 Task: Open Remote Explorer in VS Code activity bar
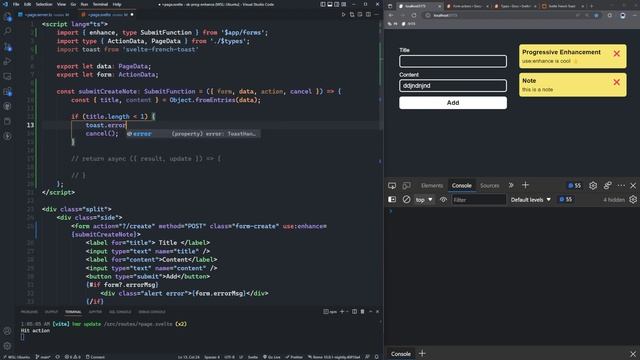pyautogui.click(x=7, y=76)
